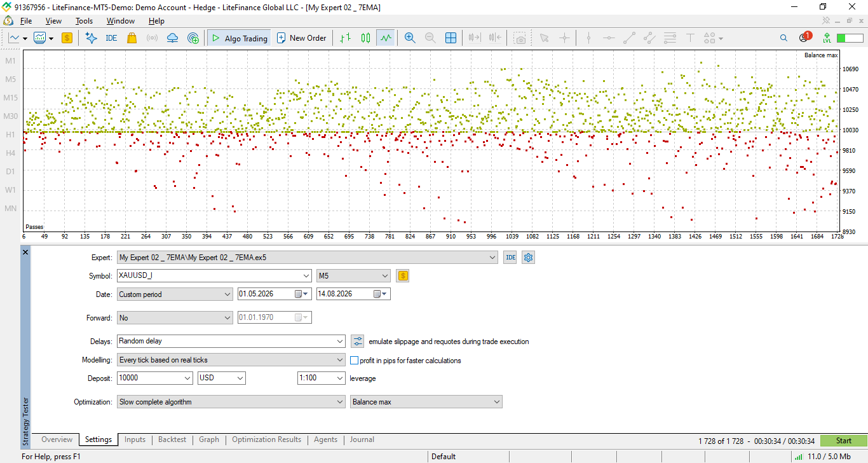Click the Deposit 10000 field
Screen dimensions: 868x463
coord(155,378)
